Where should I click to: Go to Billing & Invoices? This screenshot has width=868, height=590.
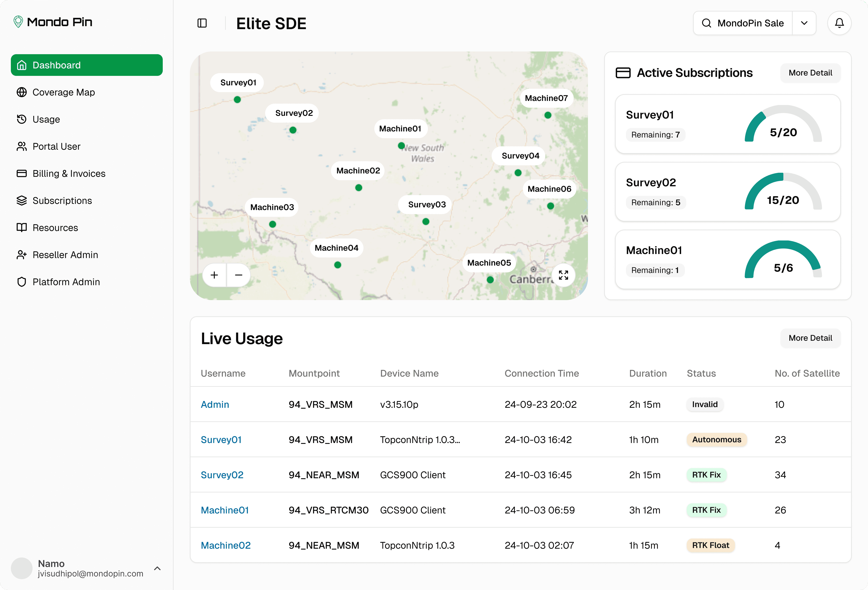point(69,174)
